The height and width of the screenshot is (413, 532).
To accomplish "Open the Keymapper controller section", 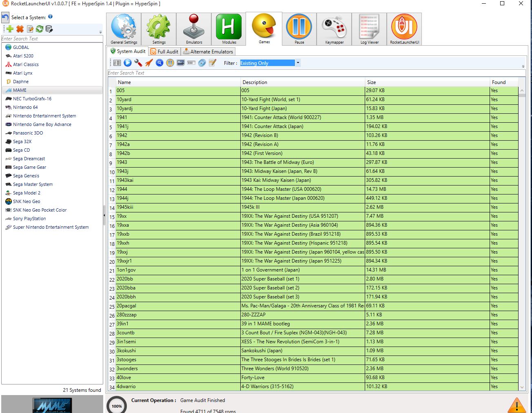I will (x=334, y=29).
